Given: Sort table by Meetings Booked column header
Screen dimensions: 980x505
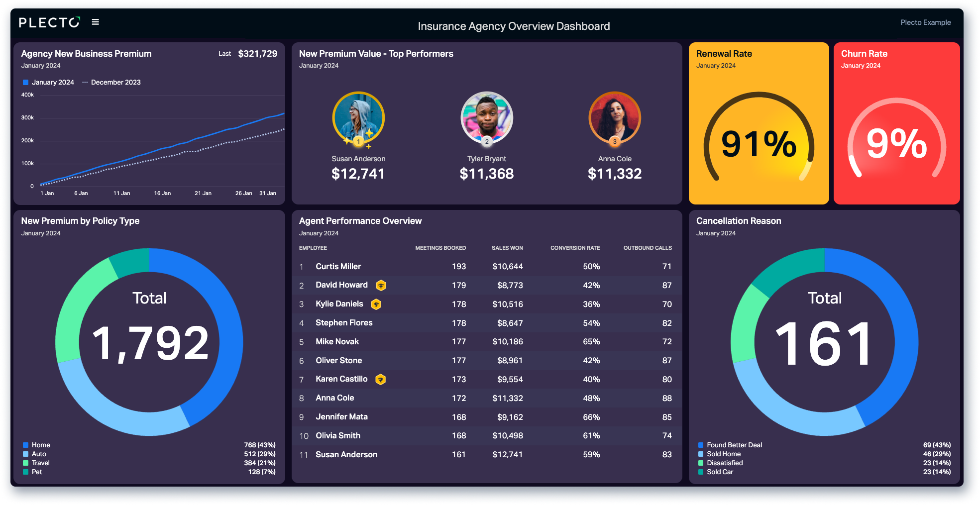Looking at the screenshot, I should [440, 248].
